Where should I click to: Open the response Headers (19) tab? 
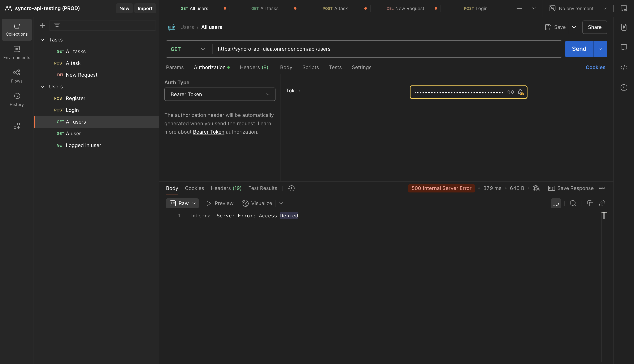point(226,188)
